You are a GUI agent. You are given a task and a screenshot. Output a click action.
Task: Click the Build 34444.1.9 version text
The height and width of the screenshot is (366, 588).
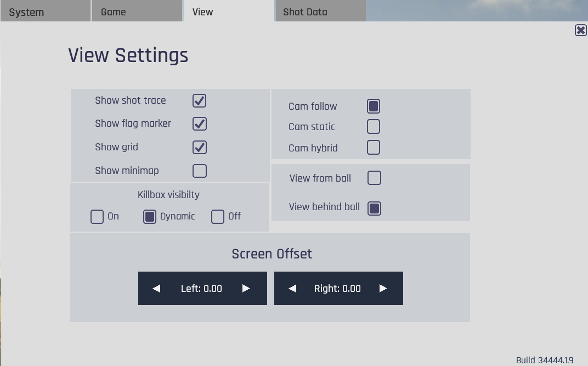[x=545, y=361]
